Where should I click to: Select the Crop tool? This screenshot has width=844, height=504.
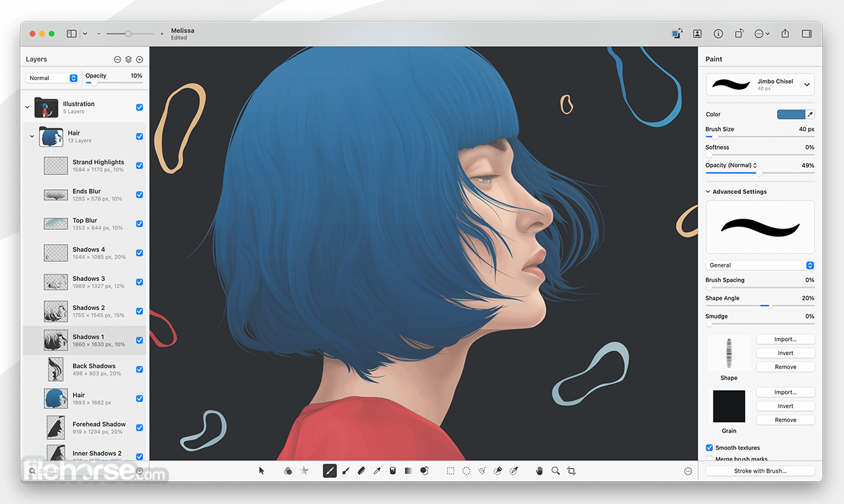click(571, 471)
